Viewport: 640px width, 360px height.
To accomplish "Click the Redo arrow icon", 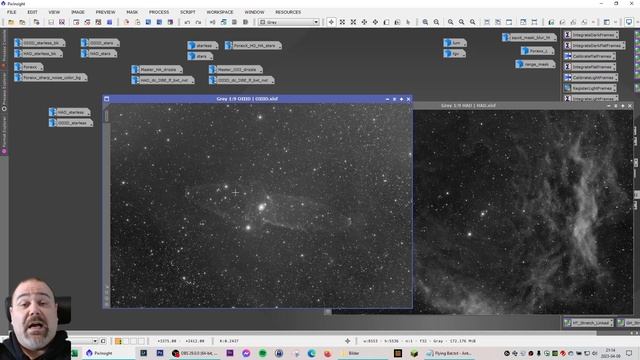I will pos(198,22).
